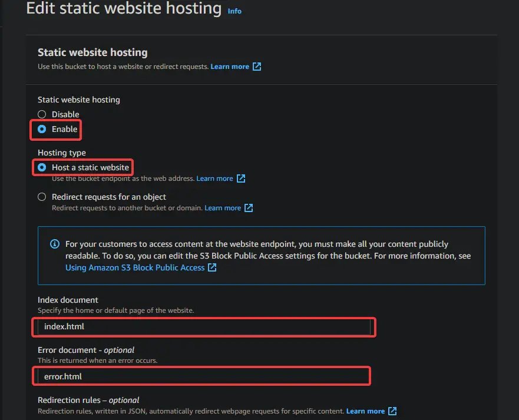The height and width of the screenshot is (420, 519).
Task: Click inside the error.html input field
Action: click(203, 376)
